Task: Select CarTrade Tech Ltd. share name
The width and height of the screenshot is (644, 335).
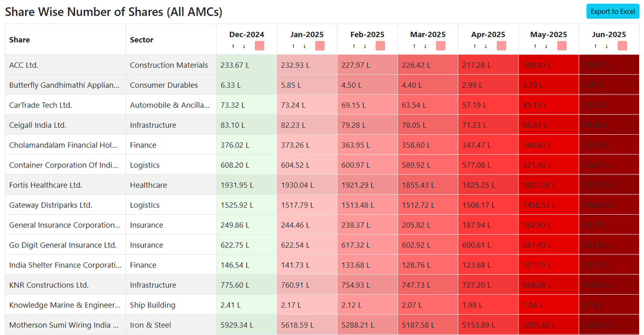Action: coord(40,105)
